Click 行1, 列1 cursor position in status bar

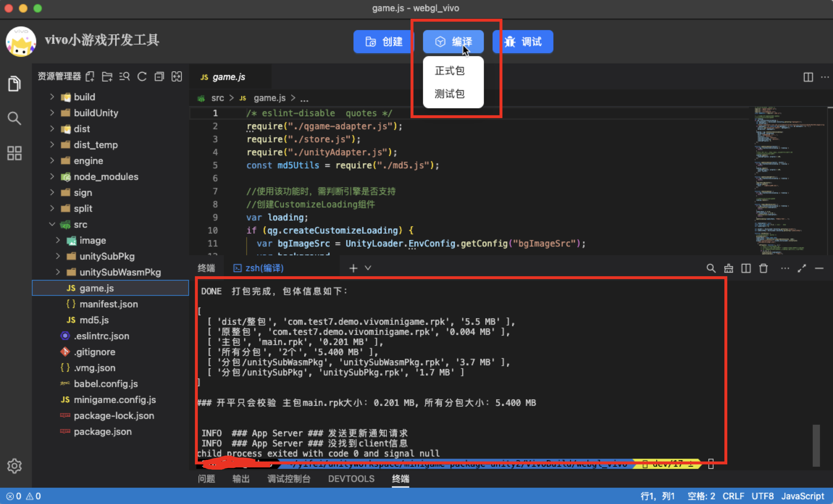[x=658, y=496]
